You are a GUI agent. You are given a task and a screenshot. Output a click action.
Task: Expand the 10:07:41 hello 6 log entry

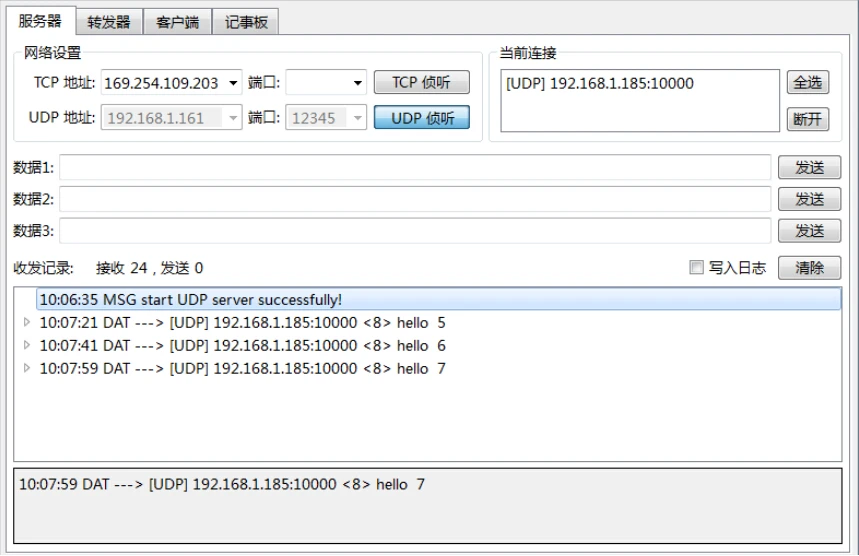(x=26, y=345)
